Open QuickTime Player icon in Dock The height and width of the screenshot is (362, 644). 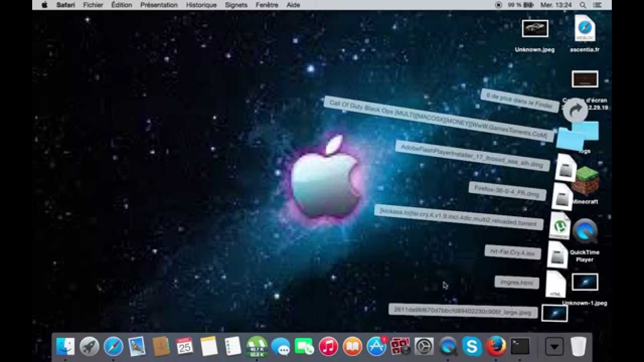coord(448,346)
